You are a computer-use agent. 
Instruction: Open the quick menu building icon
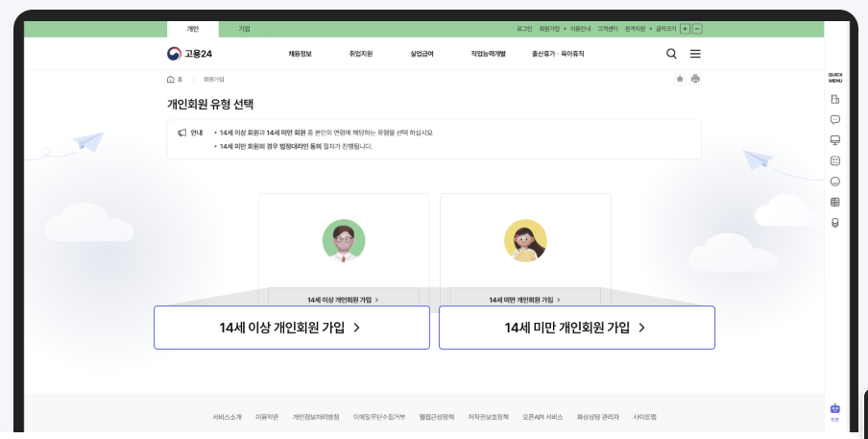click(x=835, y=100)
